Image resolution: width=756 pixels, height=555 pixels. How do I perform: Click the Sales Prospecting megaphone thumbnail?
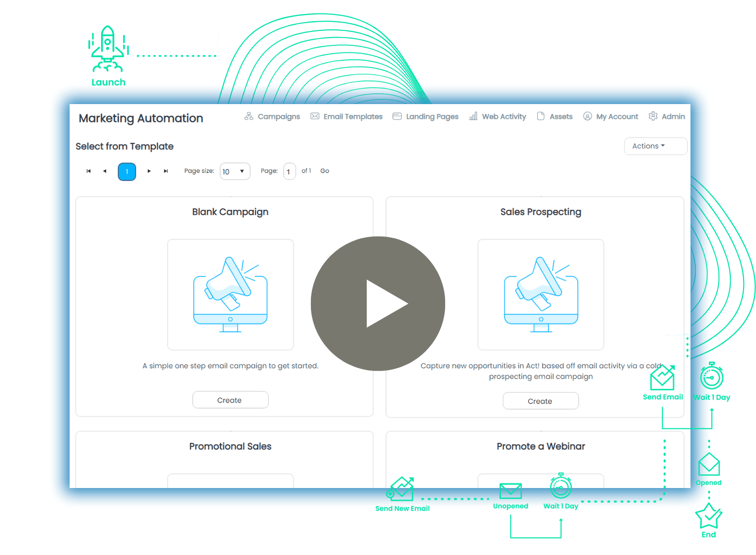pyautogui.click(x=540, y=295)
